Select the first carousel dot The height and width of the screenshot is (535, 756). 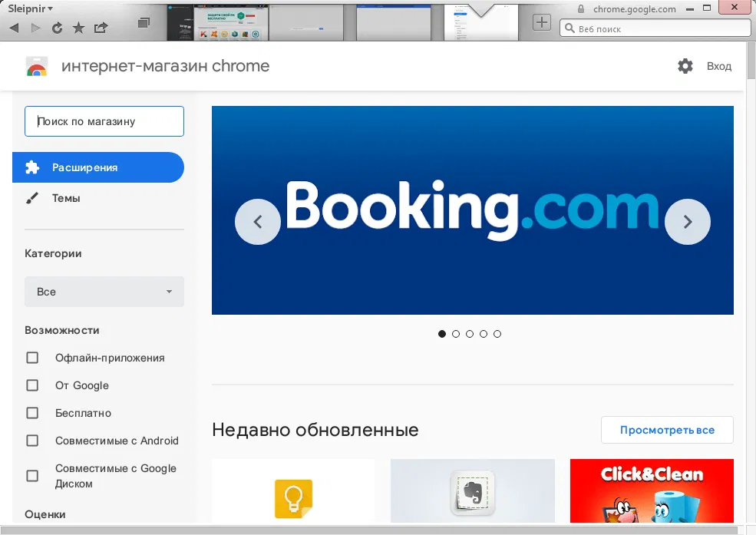point(442,334)
